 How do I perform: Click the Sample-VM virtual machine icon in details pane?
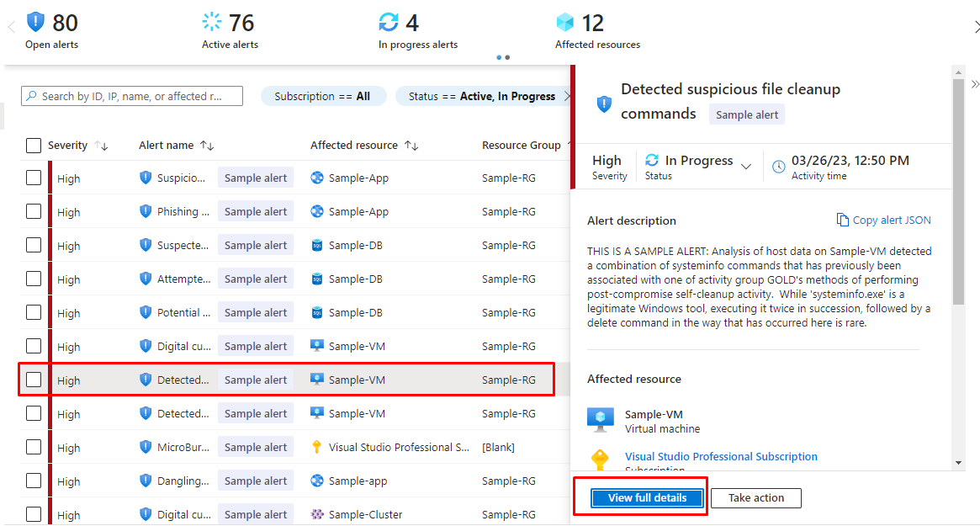pos(601,420)
